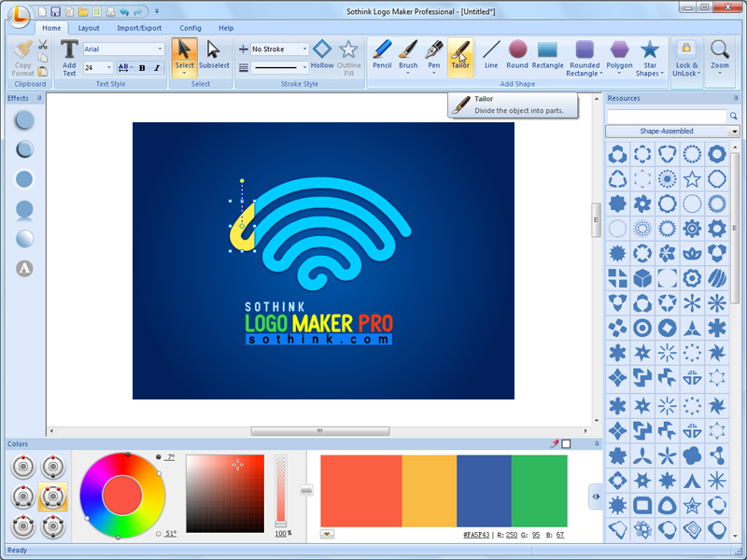Activate the Hollow stroke style
The width and height of the screenshot is (747, 560).
point(322,53)
